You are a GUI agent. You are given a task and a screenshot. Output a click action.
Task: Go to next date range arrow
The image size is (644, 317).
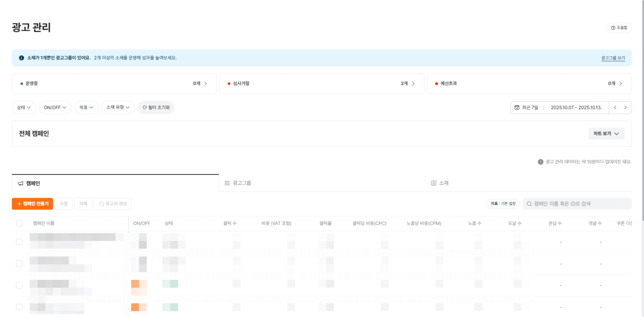tap(625, 107)
